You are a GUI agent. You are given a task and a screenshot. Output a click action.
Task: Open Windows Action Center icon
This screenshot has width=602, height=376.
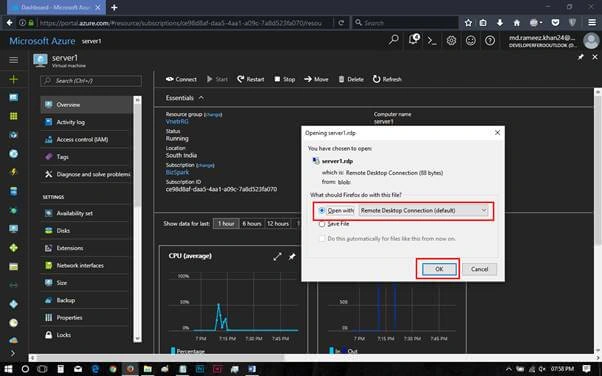[586, 369]
